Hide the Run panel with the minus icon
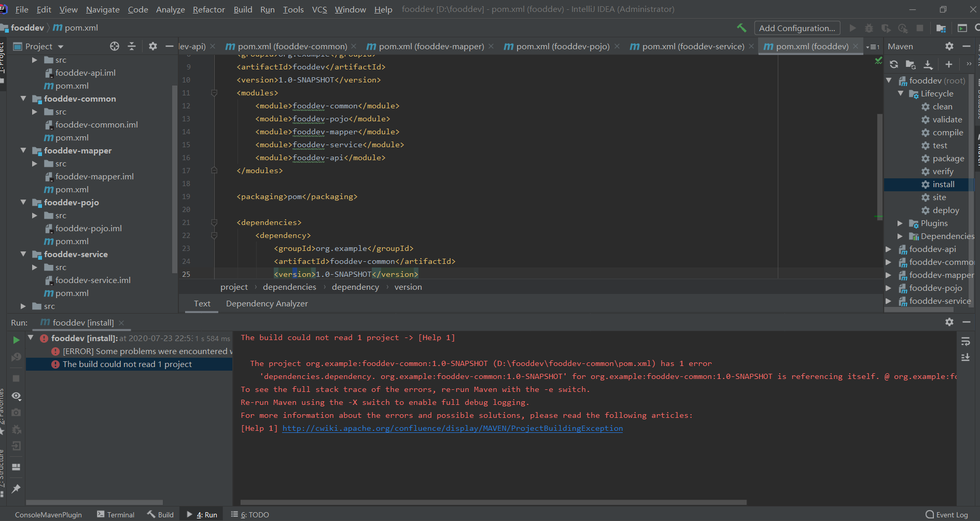This screenshot has height=521, width=980. pyautogui.click(x=967, y=322)
